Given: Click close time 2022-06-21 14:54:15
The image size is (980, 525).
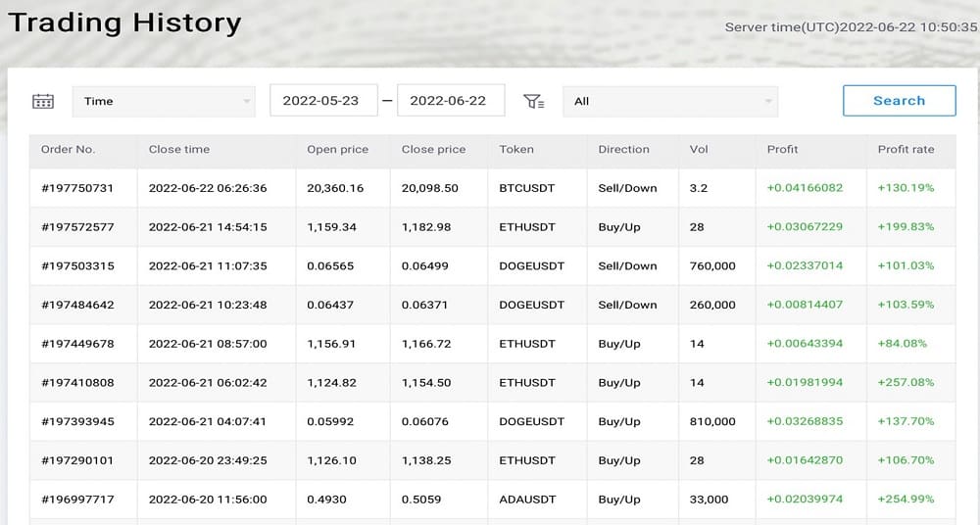Looking at the screenshot, I should click(x=208, y=227).
